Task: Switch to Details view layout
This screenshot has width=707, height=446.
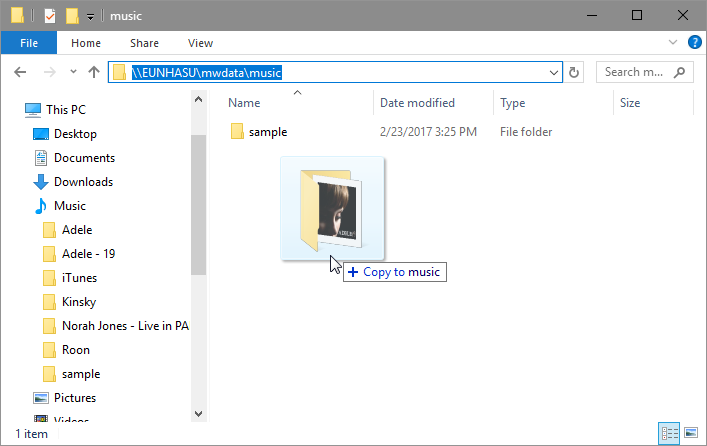Action: [x=667, y=434]
